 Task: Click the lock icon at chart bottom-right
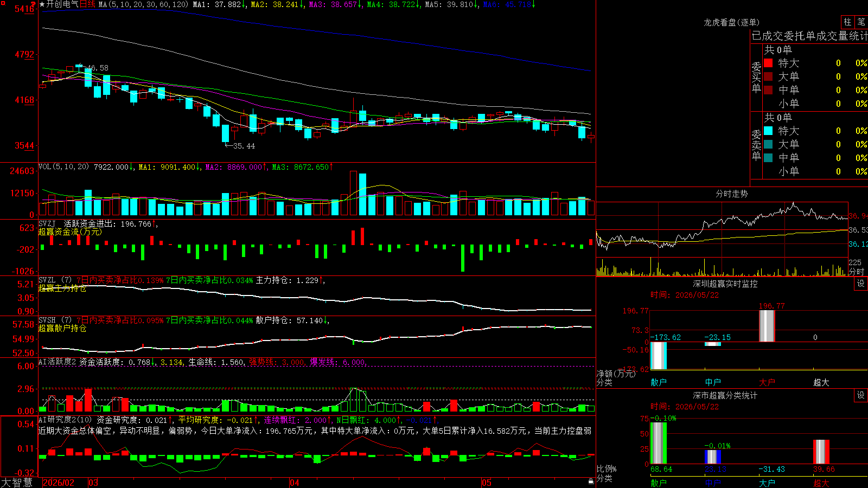(x=591, y=481)
